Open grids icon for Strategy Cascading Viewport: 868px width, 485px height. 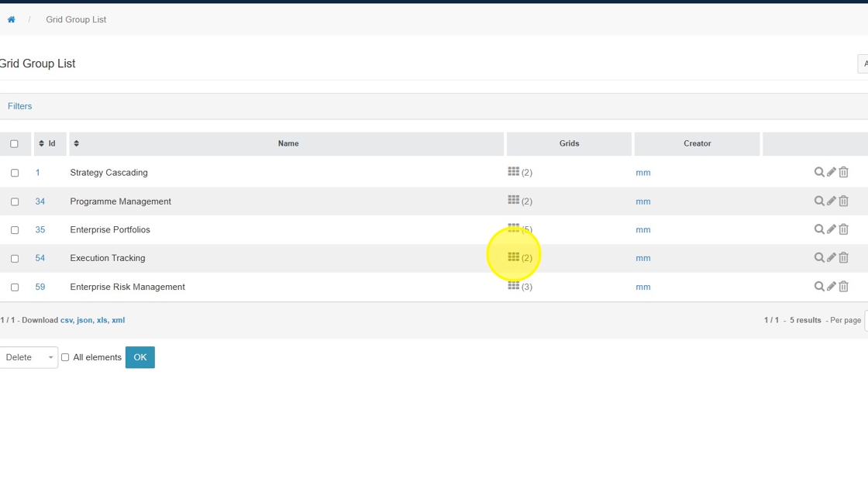tap(513, 172)
